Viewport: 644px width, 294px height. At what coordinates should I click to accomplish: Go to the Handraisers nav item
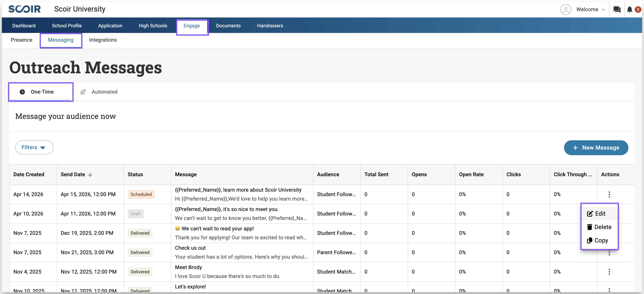point(270,25)
